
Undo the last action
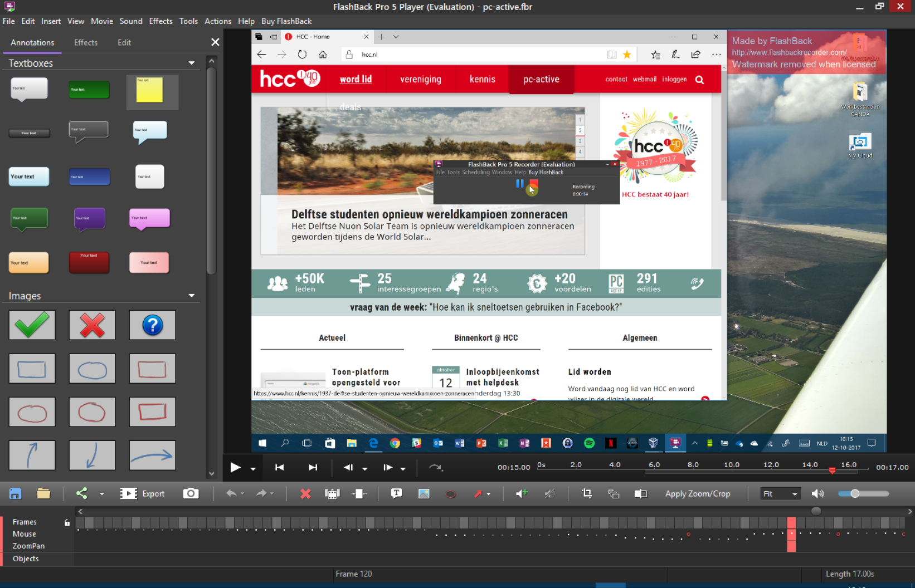231,493
